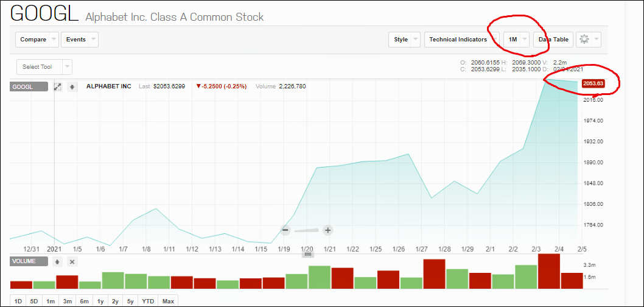Click the Events button label

point(76,40)
